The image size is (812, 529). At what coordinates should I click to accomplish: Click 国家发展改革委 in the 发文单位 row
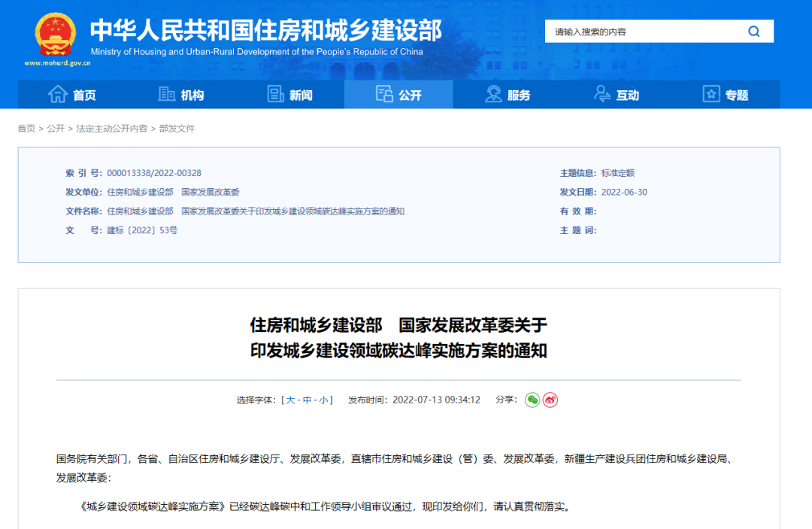tap(211, 192)
